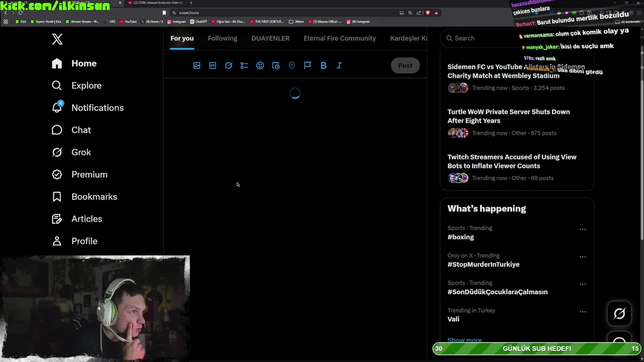The width and height of the screenshot is (644, 362).
Task: Open the floating Grok button
Action: (x=619, y=314)
